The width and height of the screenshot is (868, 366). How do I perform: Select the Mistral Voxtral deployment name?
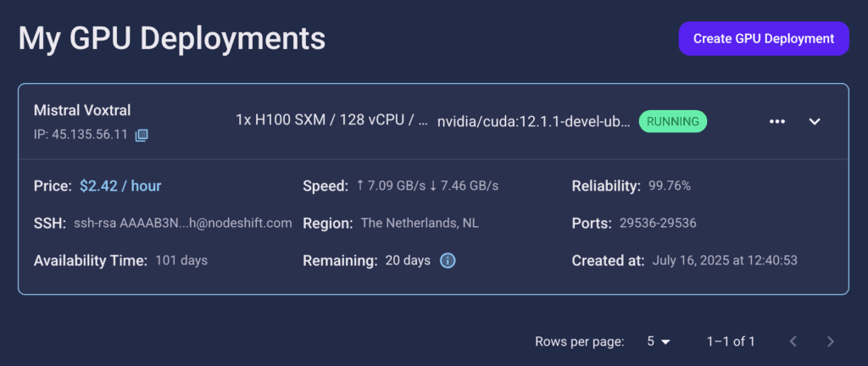[82, 110]
